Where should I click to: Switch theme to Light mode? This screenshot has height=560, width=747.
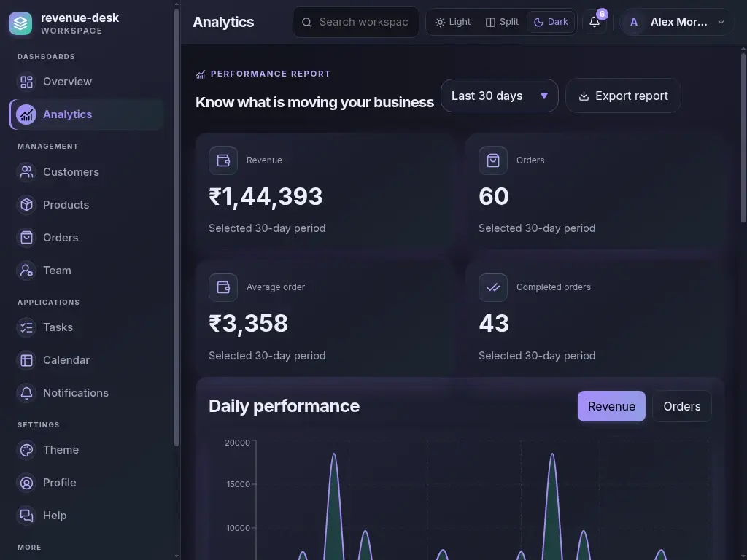453,22
